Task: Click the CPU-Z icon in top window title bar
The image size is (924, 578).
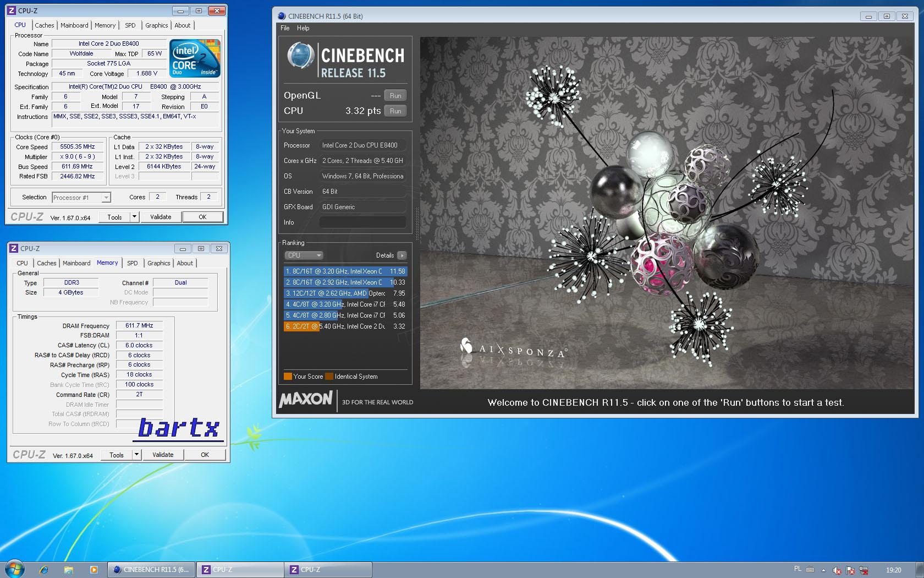Action: point(12,10)
